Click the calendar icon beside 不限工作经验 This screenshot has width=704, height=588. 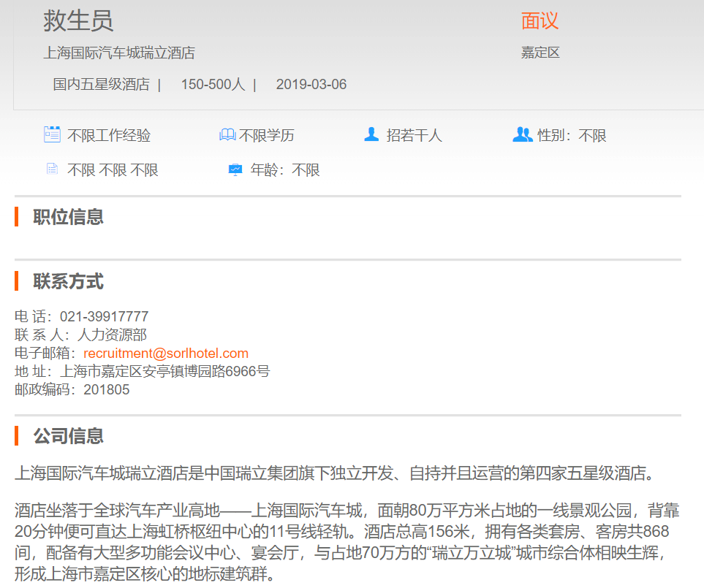coord(52,134)
